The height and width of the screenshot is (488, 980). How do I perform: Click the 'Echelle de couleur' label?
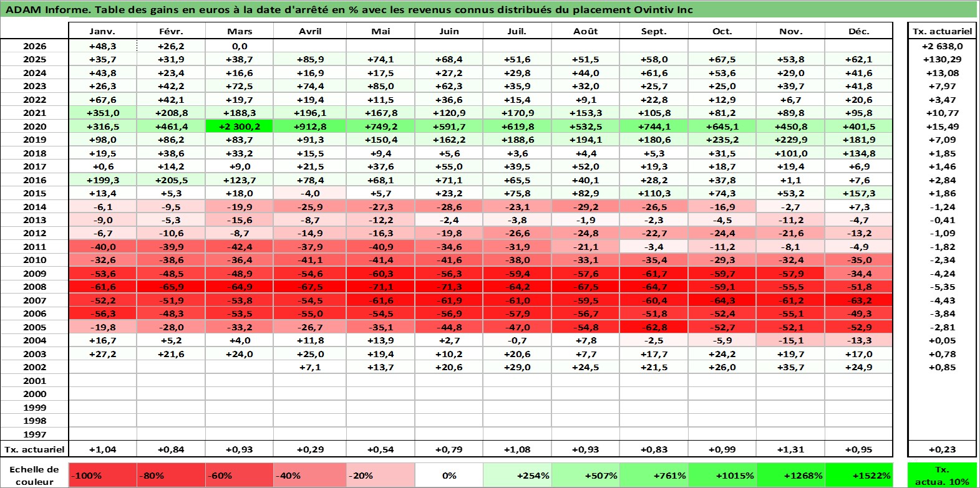pos(34,475)
